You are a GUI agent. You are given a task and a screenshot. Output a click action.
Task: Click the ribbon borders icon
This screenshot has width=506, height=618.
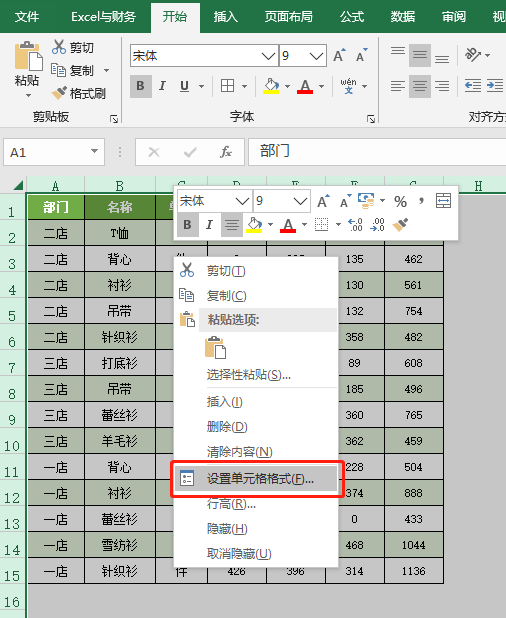coord(227,86)
